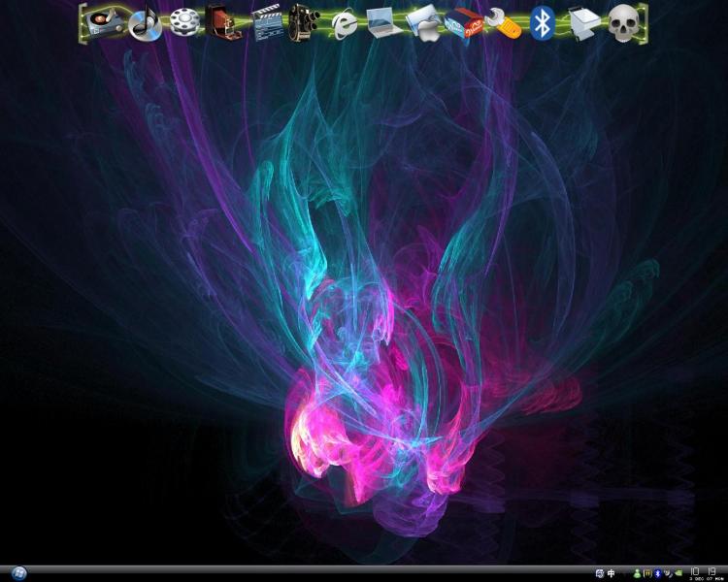Open the vintage bellows camera icon

tap(223, 22)
